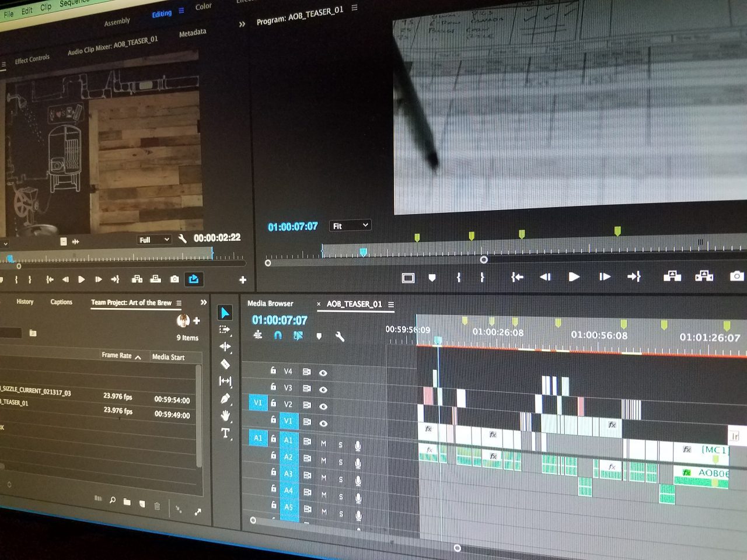Click Extract button in Program monitor
Viewport: 747px width, 560px height.
click(704, 276)
